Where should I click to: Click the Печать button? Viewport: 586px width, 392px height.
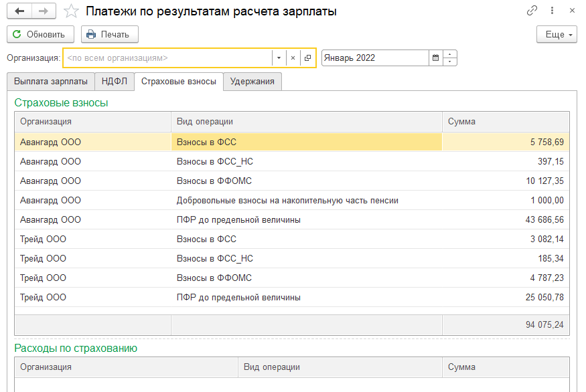tap(109, 35)
